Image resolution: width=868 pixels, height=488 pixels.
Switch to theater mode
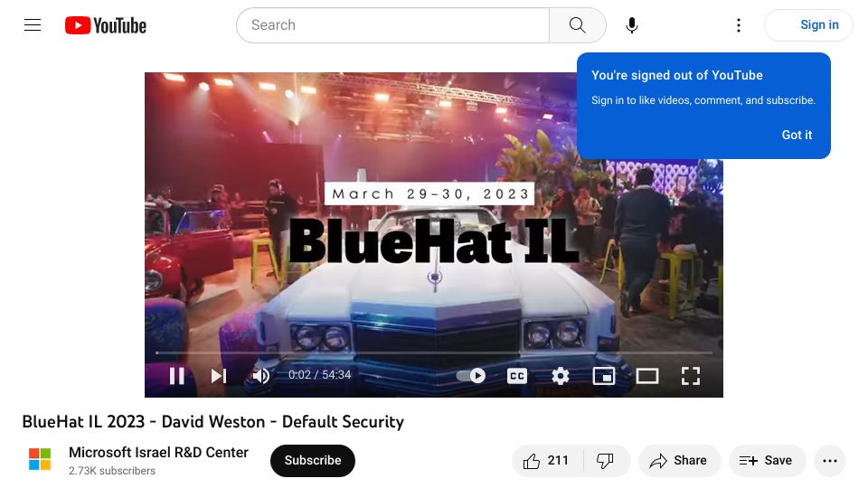click(x=647, y=376)
